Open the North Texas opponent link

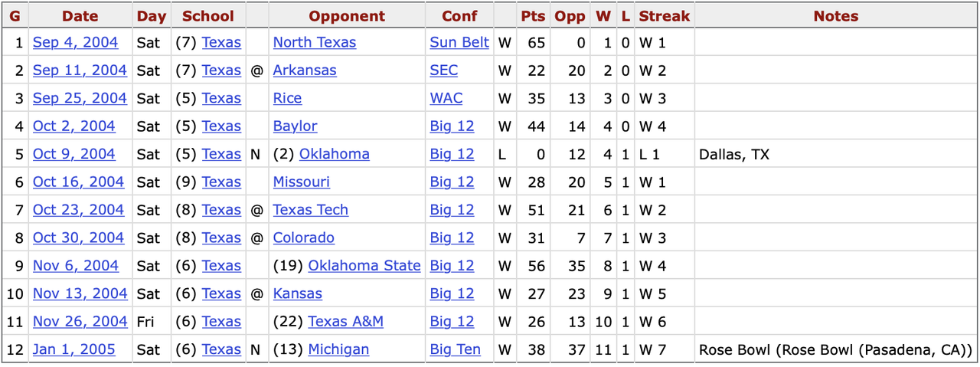coord(315,43)
